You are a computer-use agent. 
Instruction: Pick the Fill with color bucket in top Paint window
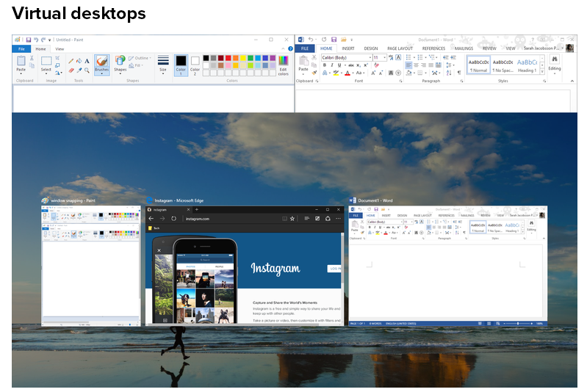79,61
